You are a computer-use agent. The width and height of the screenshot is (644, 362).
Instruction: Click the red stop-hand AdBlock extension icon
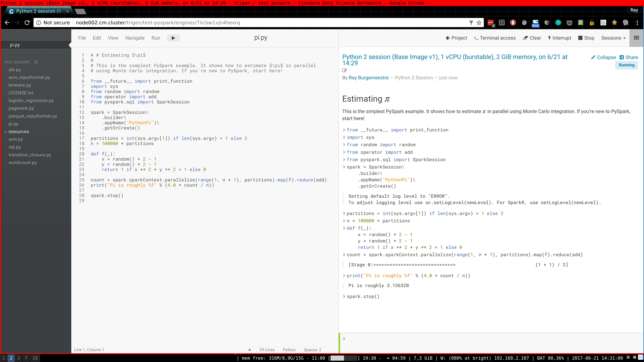[513, 23]
